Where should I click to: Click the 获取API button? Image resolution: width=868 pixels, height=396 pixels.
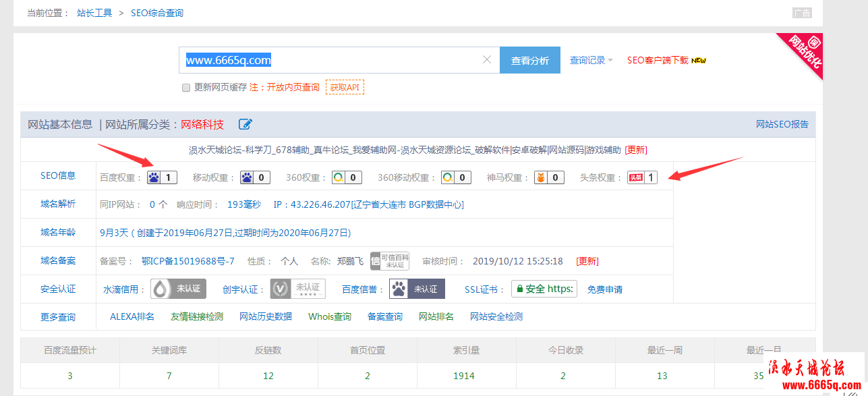(345, 87)
